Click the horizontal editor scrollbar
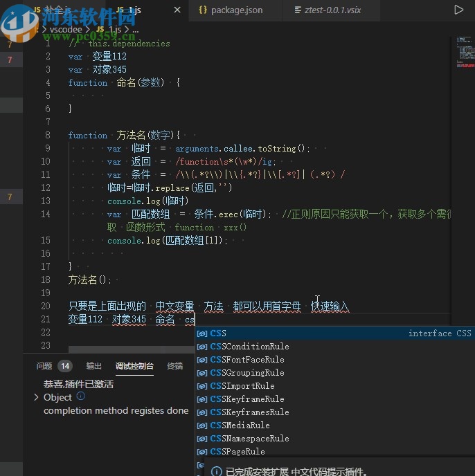The width and height of the screenshot is (475, 476). tap(132, 349)
